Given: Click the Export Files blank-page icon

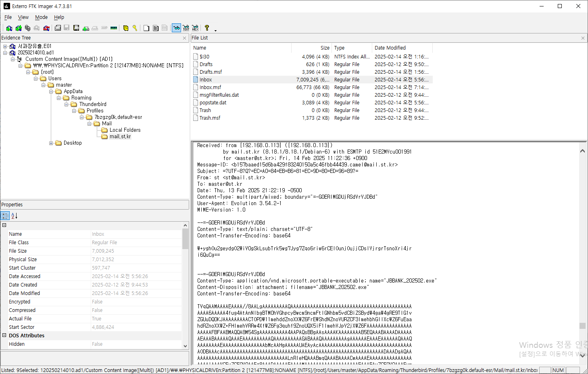Looking at the screenshot, I should (146, 28).
